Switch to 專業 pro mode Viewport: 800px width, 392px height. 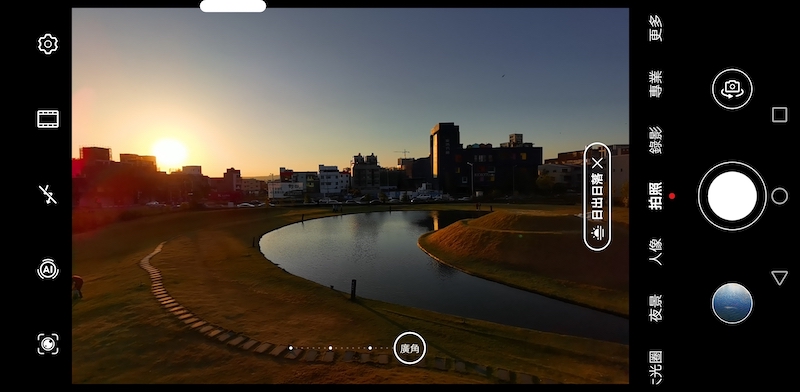(x=656, y=84)
